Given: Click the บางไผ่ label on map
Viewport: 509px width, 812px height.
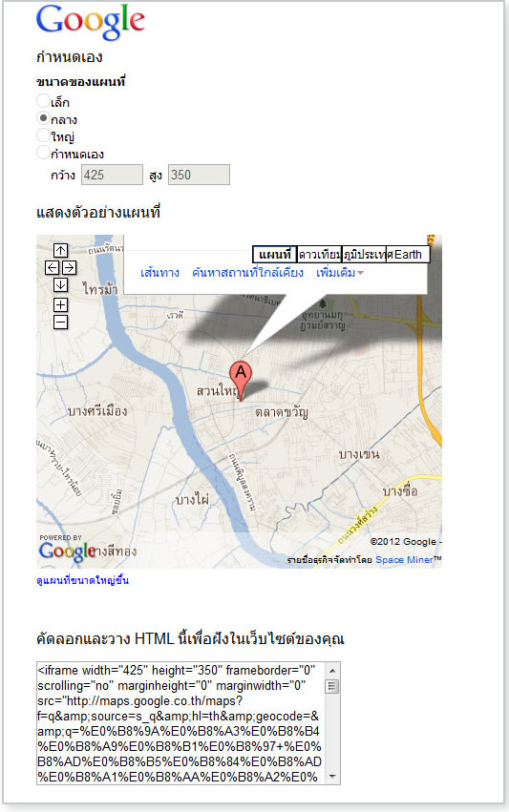Looking at the screenshot, I should (192, 499).
